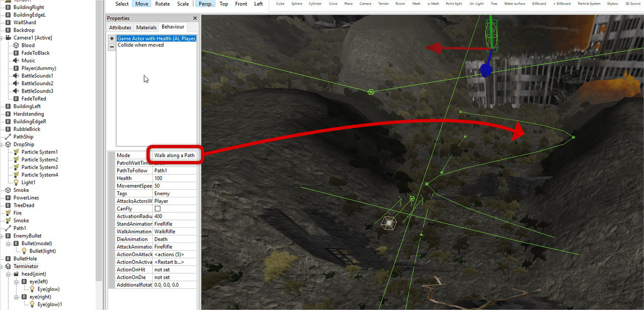Viewport: 644px width, 310px height.
Task: Add a Point light from the toolbar
Action: point(454,4)
